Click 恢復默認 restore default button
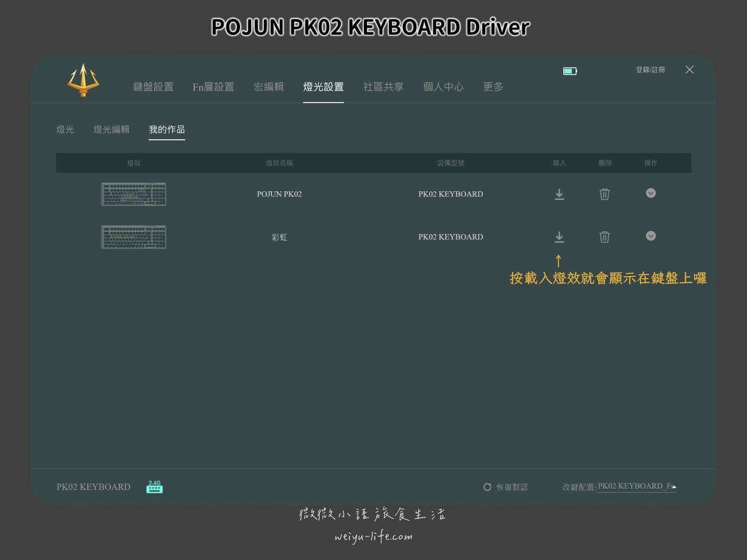 pos(505,487)
